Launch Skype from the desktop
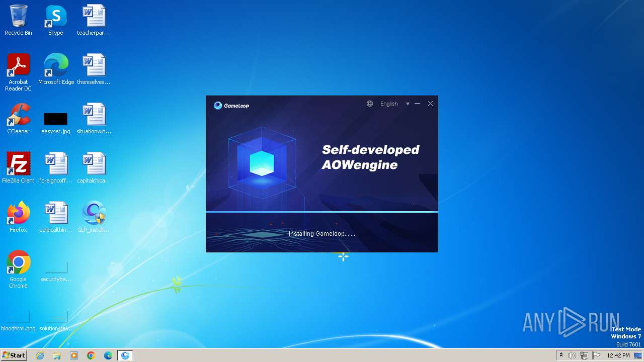The width and height of the screenshot is (644, 362). tap(56, 20)
